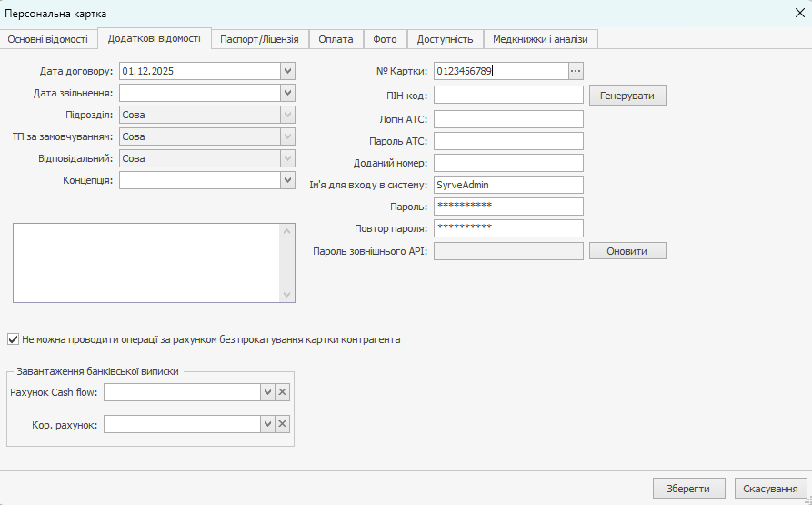Toggle the card-swipe requirement checkbox
The width and height of the screenshot is (812, 505).
13,339
